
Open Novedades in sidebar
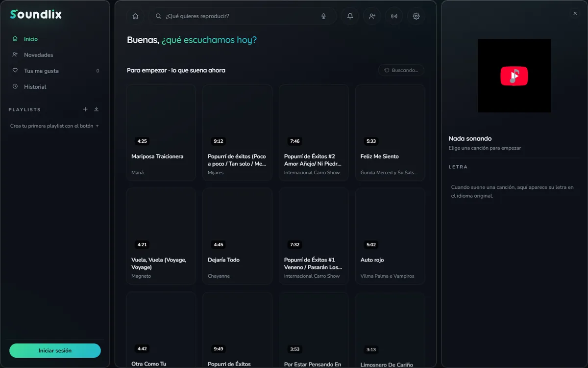(x=55, y=55)
